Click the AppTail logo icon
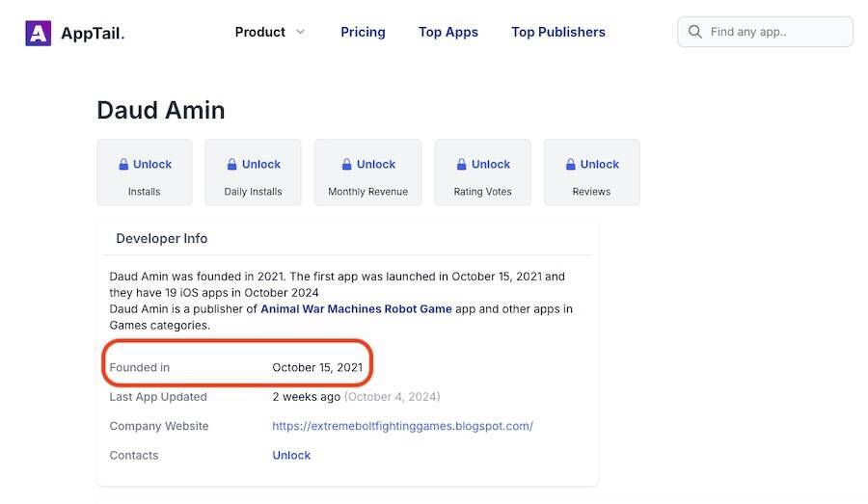The height and width of the screenshot is (504, 868). click(38, 33)
